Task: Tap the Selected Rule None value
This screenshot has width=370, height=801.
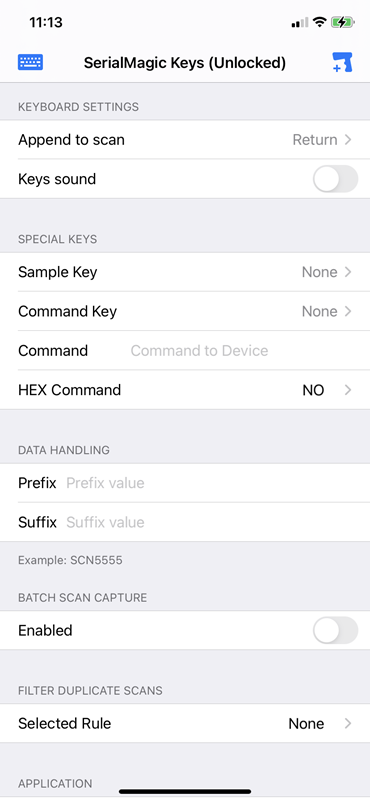Action: [x=306, y=724]
